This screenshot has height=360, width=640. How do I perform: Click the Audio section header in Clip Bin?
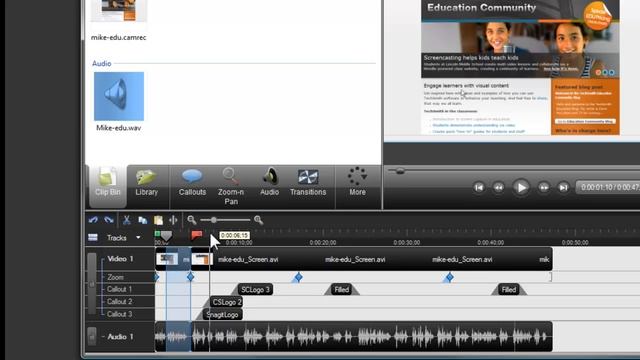pos(102,64)
